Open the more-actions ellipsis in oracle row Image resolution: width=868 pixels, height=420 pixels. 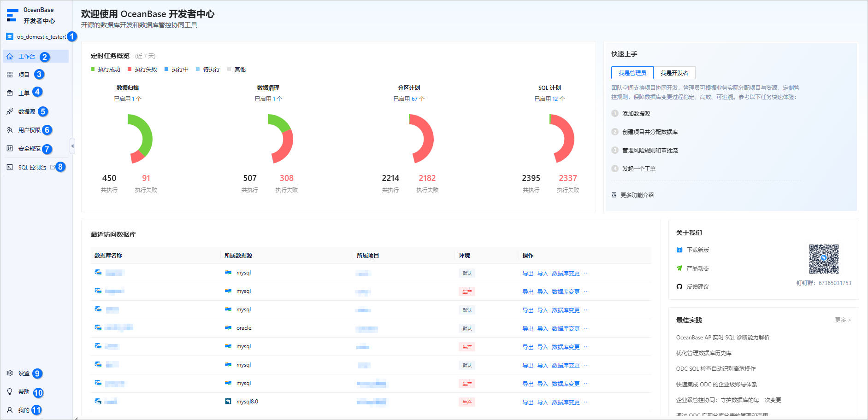coord(586,328)
